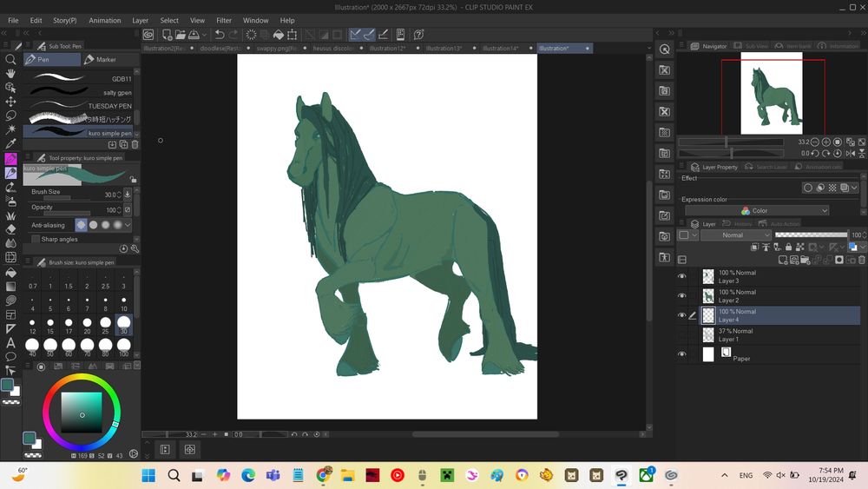Viewport: 868px width, 489px height.
Task: Select the Eraser tool
Action: 10,229
